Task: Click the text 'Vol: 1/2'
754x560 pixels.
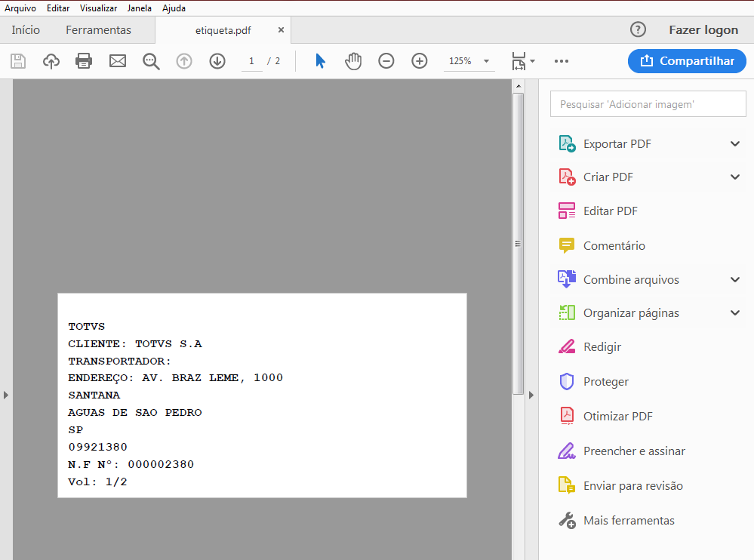Action: 97,482
